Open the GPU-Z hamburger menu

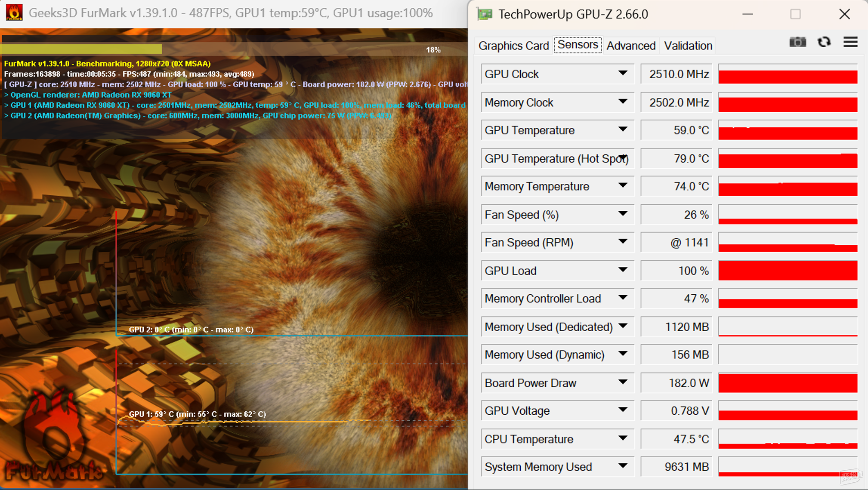[850, 42]
